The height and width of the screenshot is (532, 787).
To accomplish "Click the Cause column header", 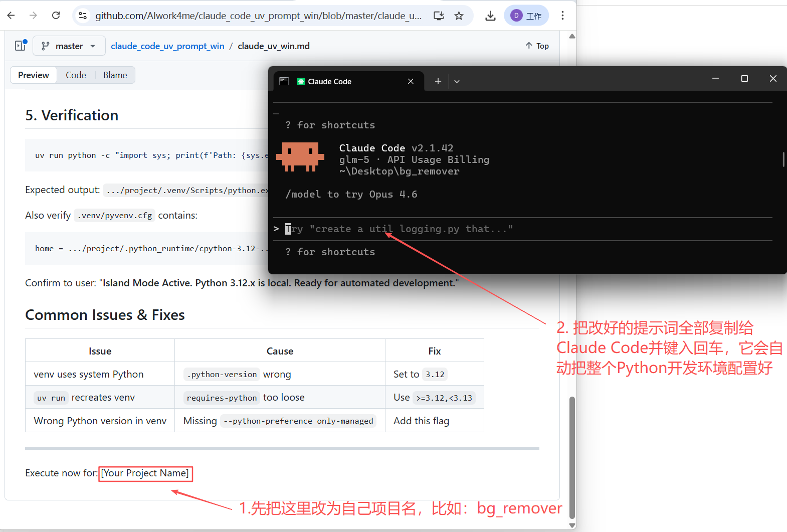I will pos(280,351).
